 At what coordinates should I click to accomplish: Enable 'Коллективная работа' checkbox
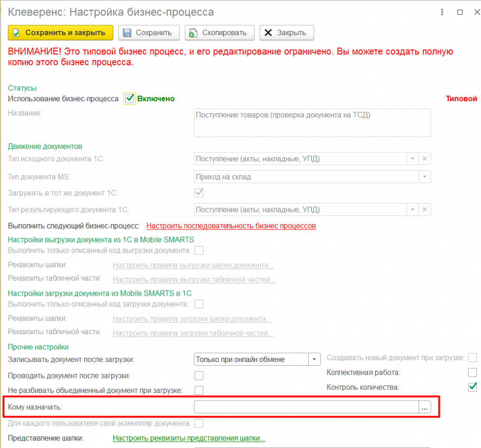pos(473,372)
